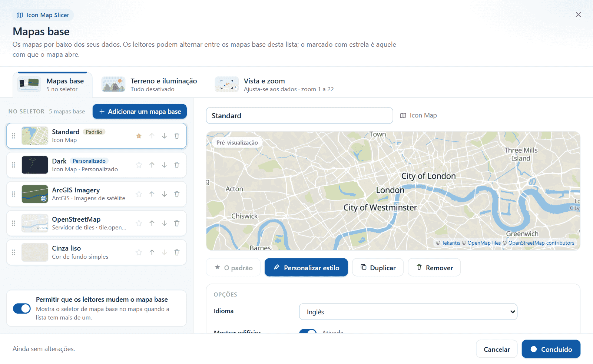Open the Vista e zoom tab
593x364 pixels.
(275, 85)
